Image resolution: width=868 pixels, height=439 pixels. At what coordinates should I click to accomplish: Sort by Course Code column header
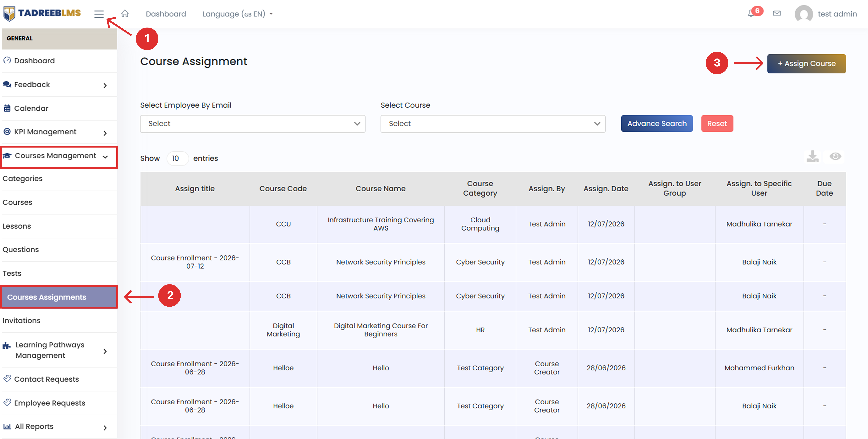click(283, 189)
